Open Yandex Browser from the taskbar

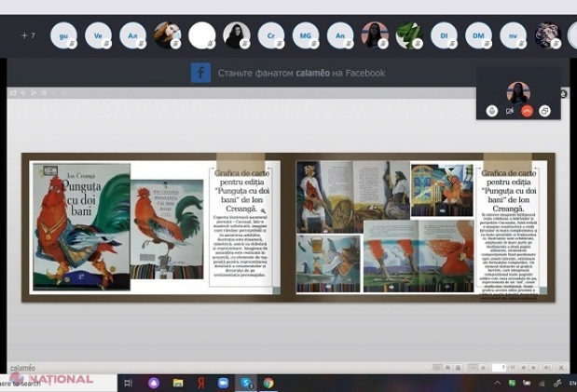click(x=201, y=384)
